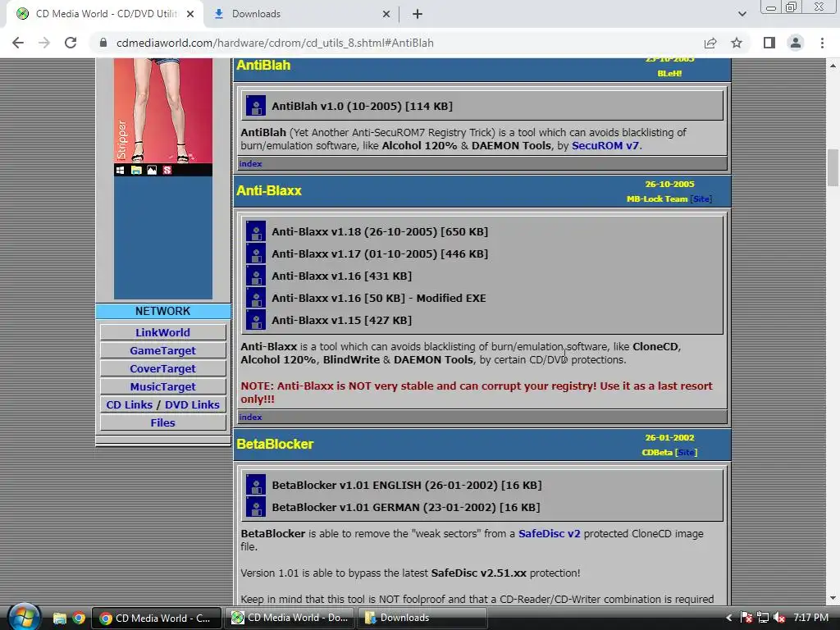Open the tab search dropdown chevron

(742, 14)
